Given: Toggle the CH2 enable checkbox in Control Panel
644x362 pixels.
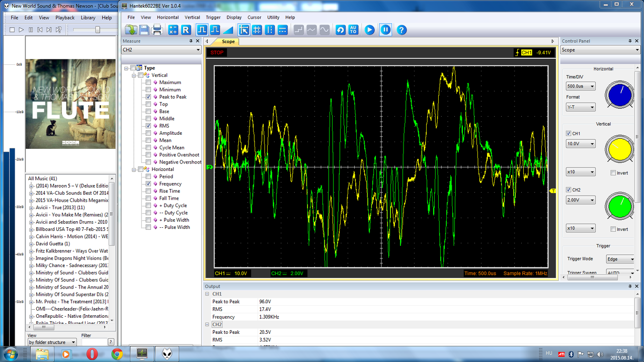Looking at the screenshot, I should pyautogui.click(x=569, y=190).
